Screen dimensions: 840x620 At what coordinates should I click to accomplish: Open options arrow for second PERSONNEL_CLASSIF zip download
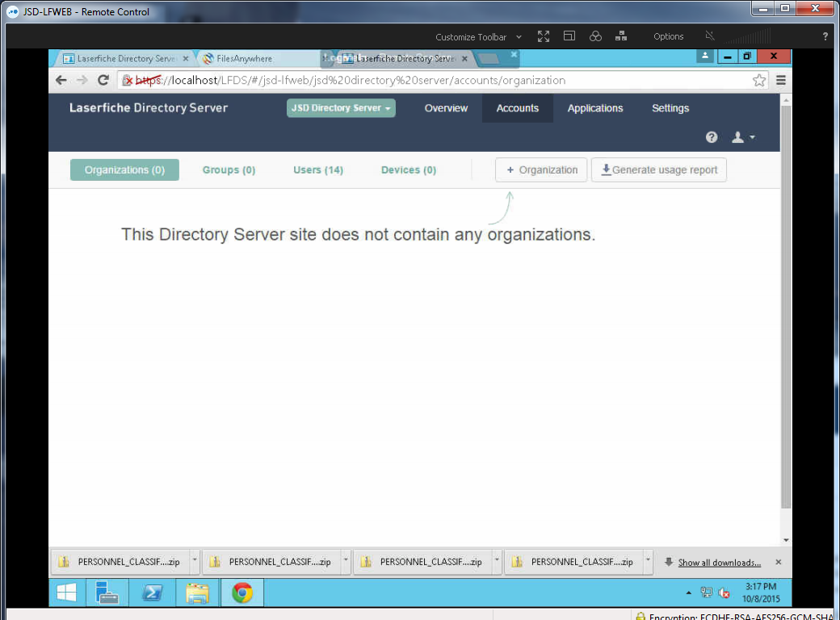coord(346,562)
